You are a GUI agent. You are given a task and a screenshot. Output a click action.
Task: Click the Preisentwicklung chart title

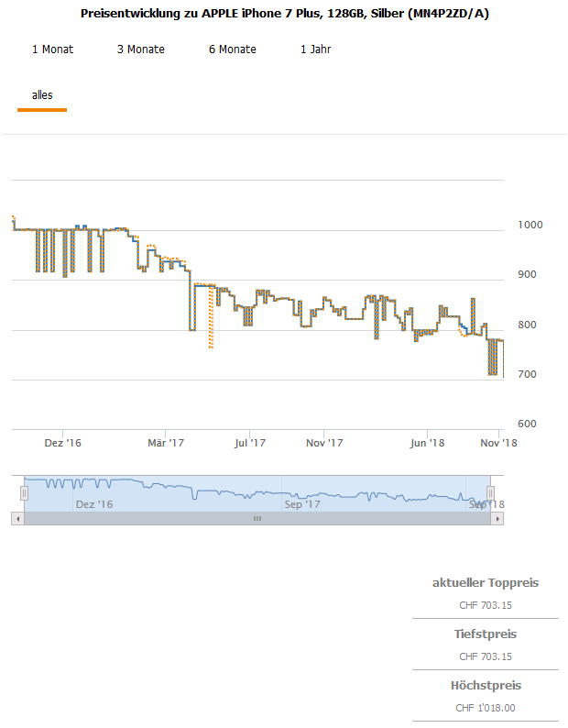pos(284,14)
